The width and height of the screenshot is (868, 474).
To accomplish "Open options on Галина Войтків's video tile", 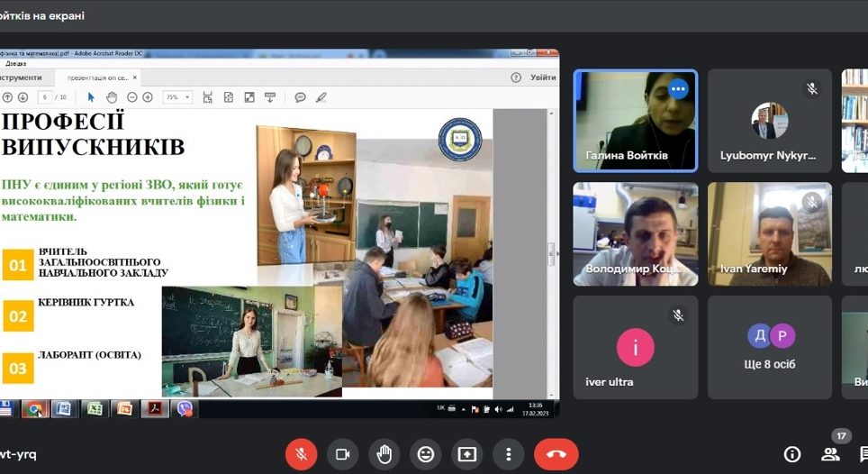I will [x=678, y=88].
